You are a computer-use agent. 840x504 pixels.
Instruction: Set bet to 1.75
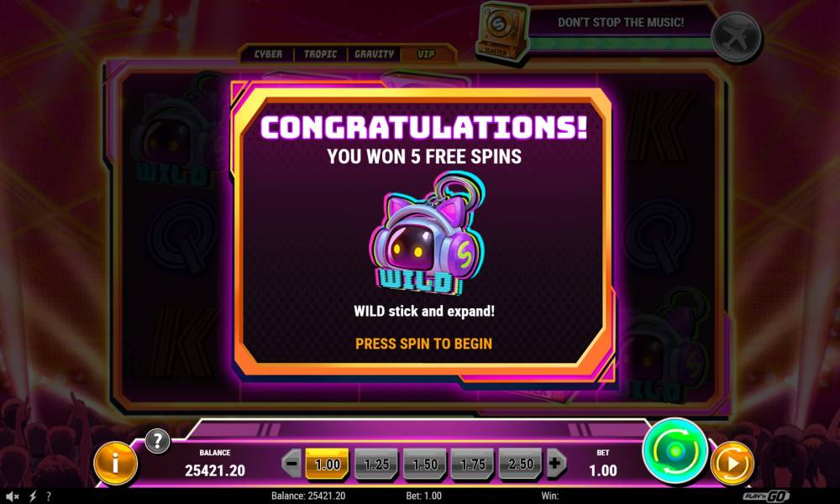[x=472, y=464]
